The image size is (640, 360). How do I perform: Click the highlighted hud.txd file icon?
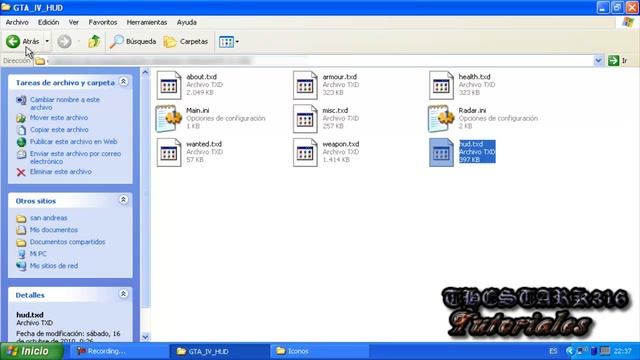pyautogui.click(x=441, y=152)
